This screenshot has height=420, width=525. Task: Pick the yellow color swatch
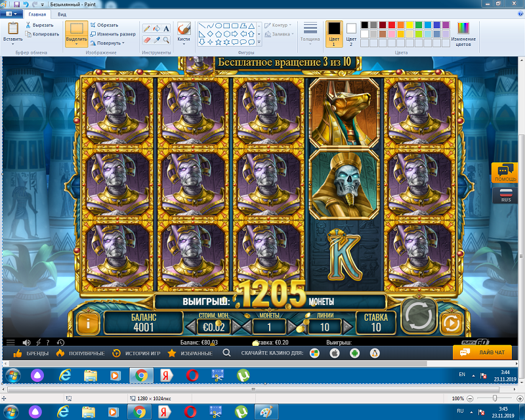pos(409,25)
